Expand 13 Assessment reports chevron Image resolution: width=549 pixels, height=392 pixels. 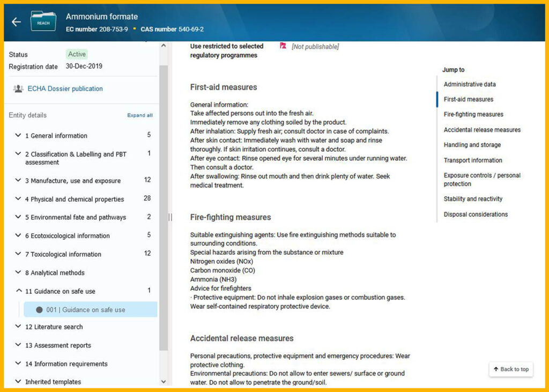[x=18, y=345]
